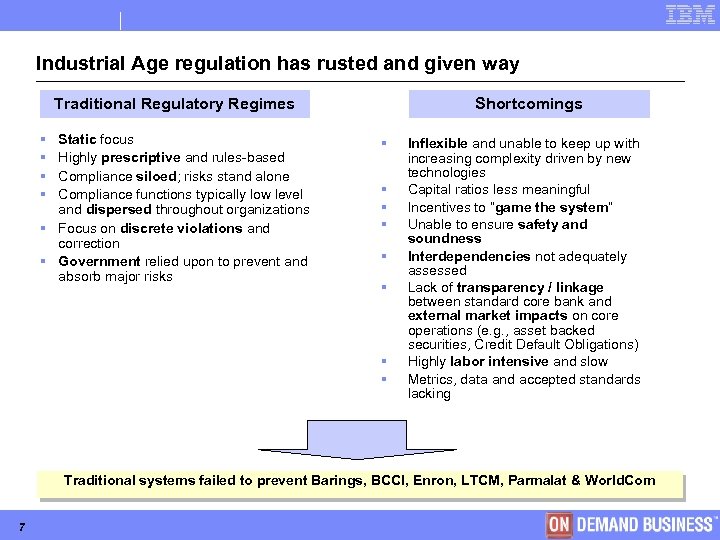The image size is (720, 540).
Task: Select 'Government relied upon to prevent' bullet
Action: point(183,269)
